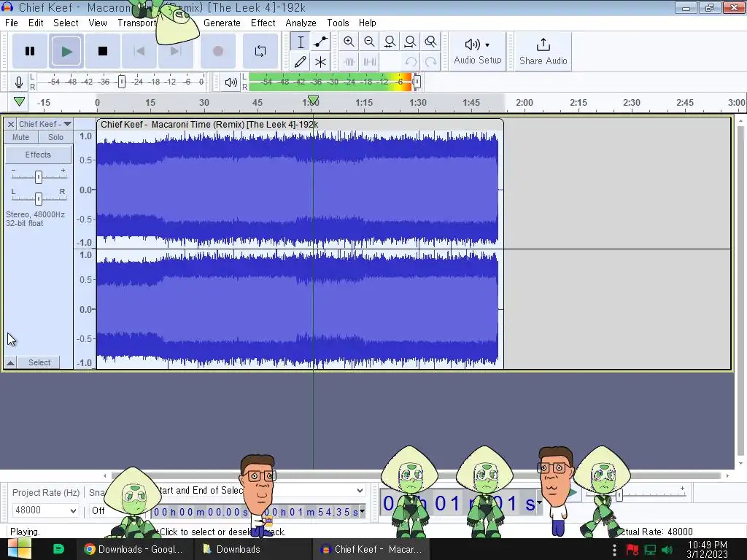Click the 1:15 mark on timeline ruler
The width and height of the screenshot is (747, 560).
pos(364,102)
